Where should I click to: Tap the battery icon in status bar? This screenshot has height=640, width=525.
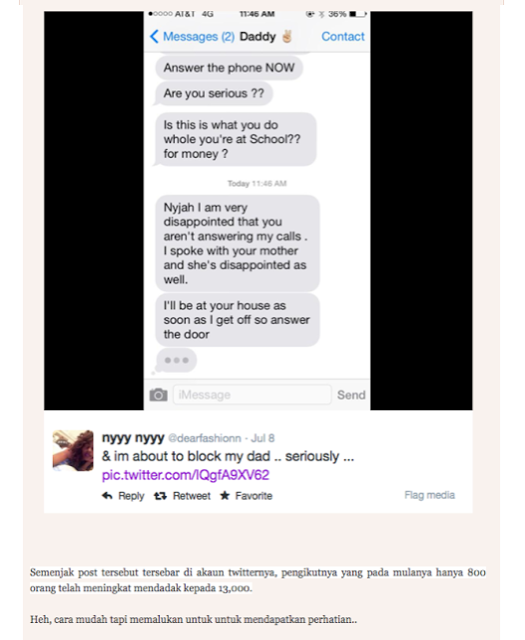click(x=358, y=14)
